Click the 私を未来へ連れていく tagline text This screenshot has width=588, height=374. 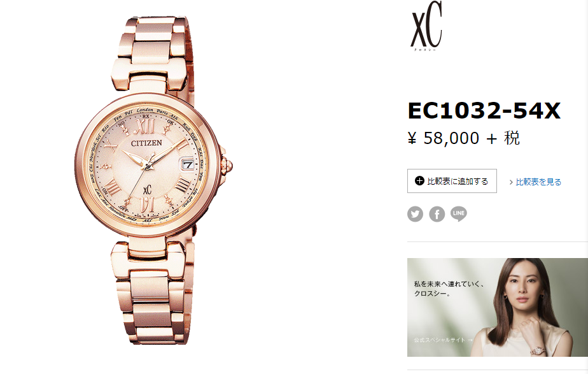[x=449, y=284]
